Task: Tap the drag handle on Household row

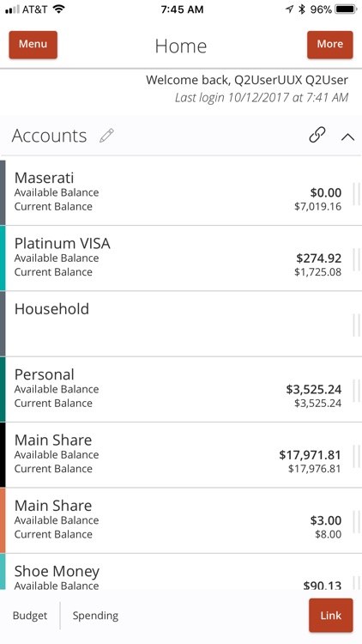Action: click(x=356, y=325)
